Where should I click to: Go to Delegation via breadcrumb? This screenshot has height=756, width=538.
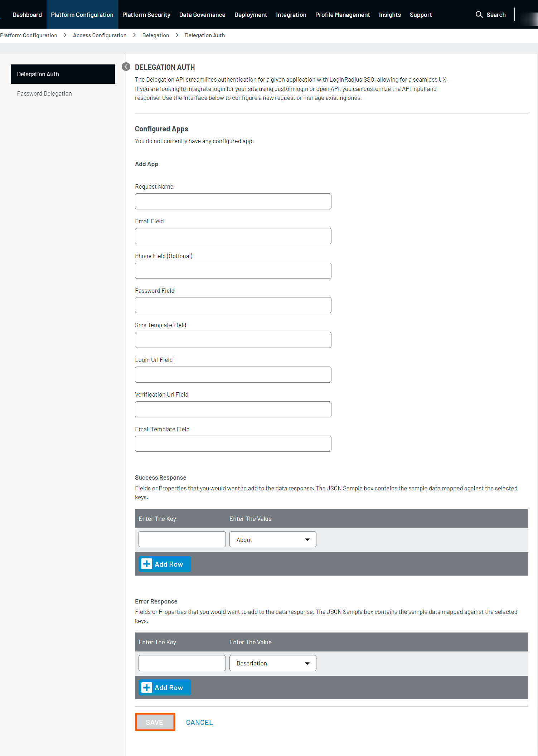pos(155,35)
